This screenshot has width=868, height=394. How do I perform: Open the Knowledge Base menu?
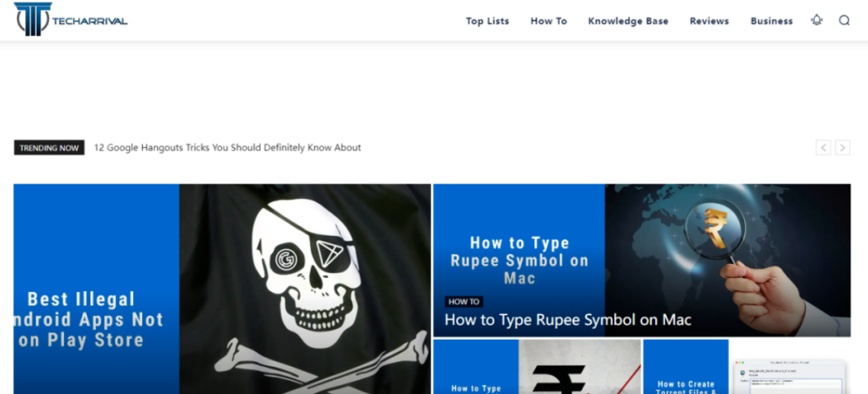coord(628,21)
